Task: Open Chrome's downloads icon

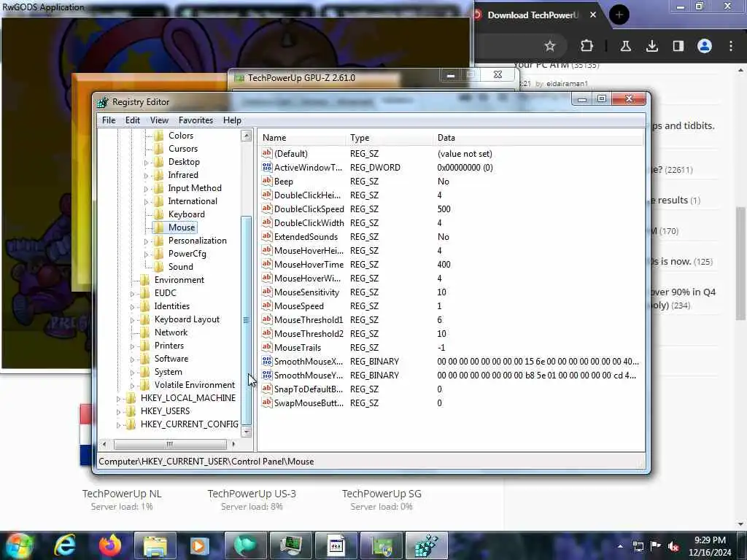Action: (x=652, y=46)
